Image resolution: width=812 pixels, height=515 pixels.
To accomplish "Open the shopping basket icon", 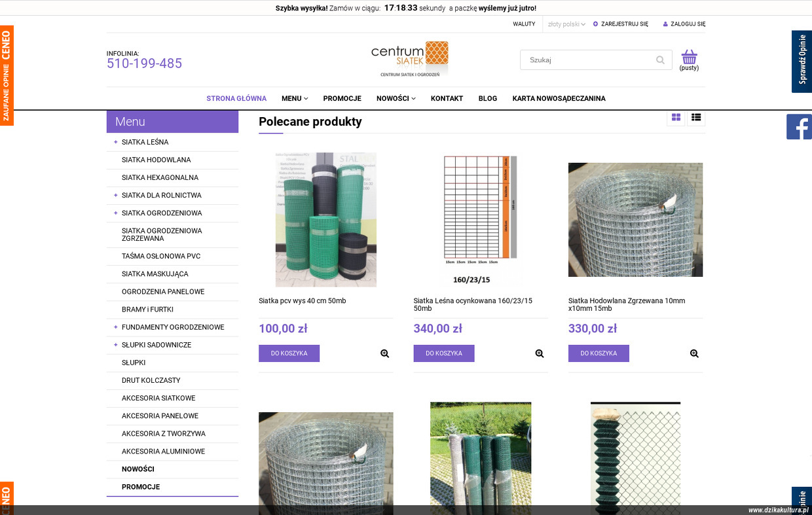I will [689, 57].
